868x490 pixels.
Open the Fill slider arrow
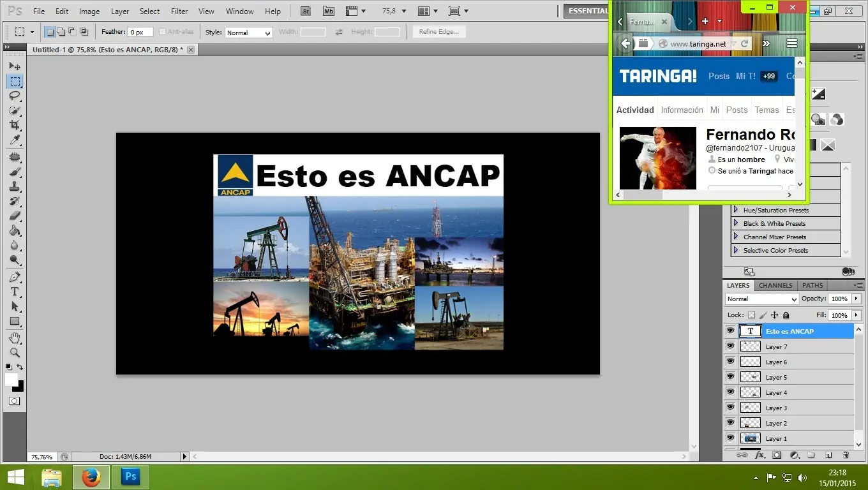click(856, 315)
